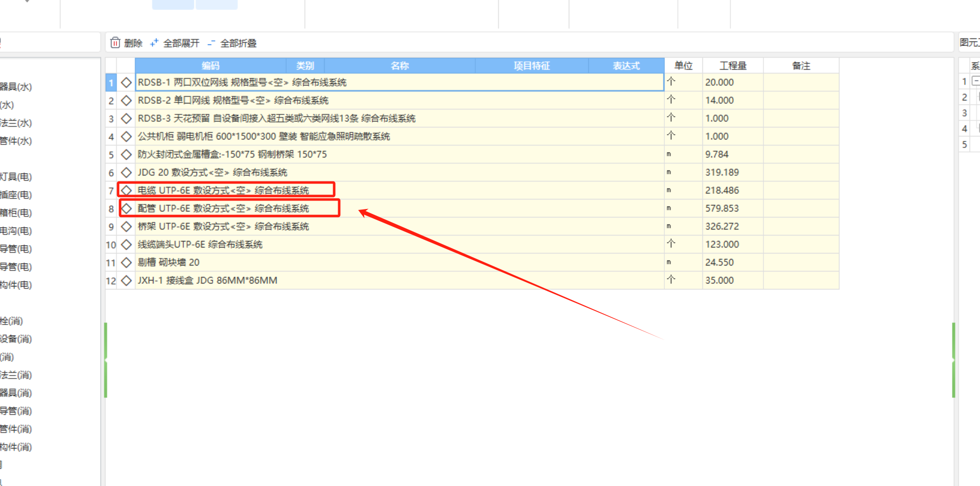
Task: Select row JXH-1 接线盒 text
Action: point(208,280)
